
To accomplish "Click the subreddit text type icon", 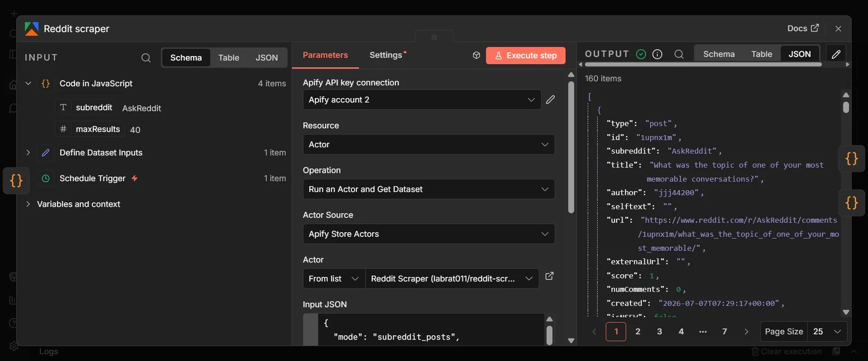I will pyautogui.click(x=63, y=108).
